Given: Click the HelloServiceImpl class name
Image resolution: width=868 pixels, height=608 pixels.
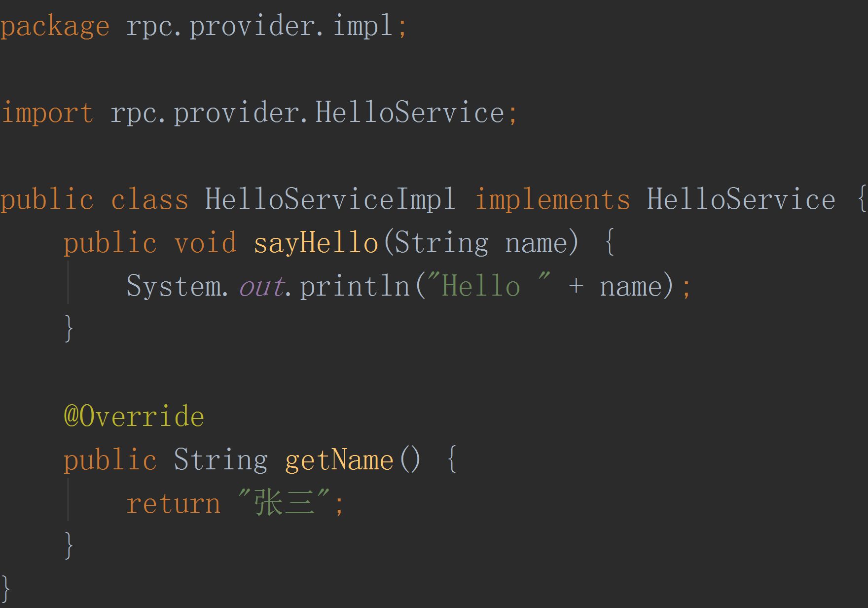Looking at the screenshot, I should click(x=329, y=200).
